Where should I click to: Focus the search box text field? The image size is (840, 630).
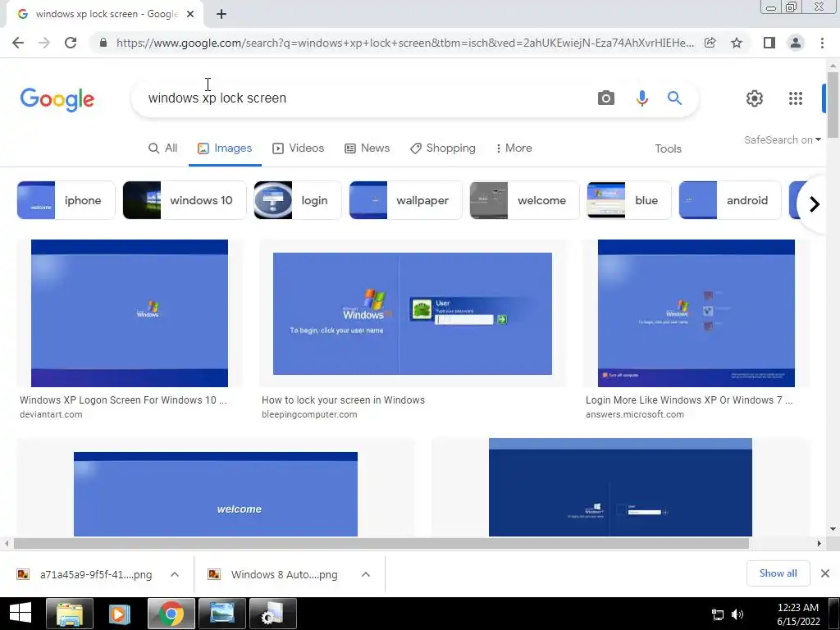[364, 98]
